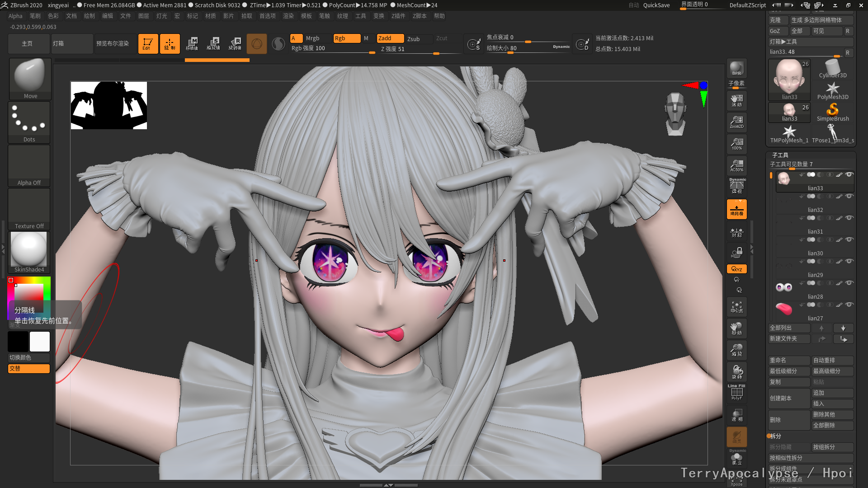Click the Scroll (滚动) canvas icon
The image size is (868, 488).
tap(736, 100)
